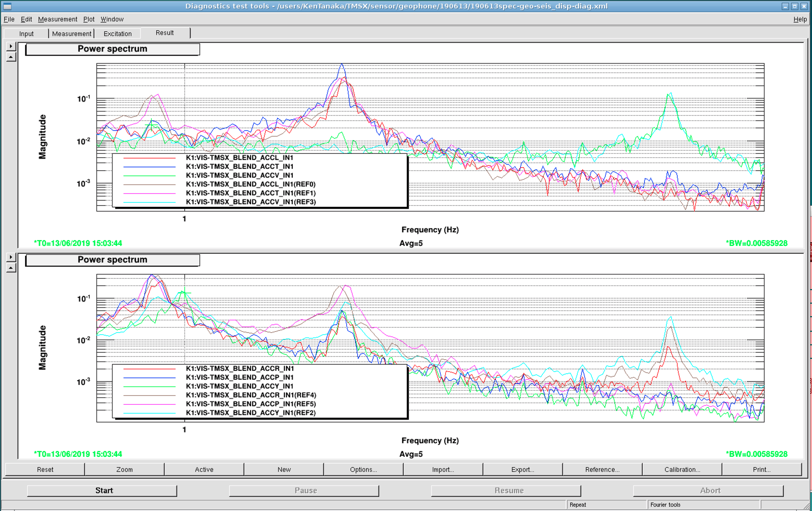Open the window menu icon in title bar

point(7,6)
